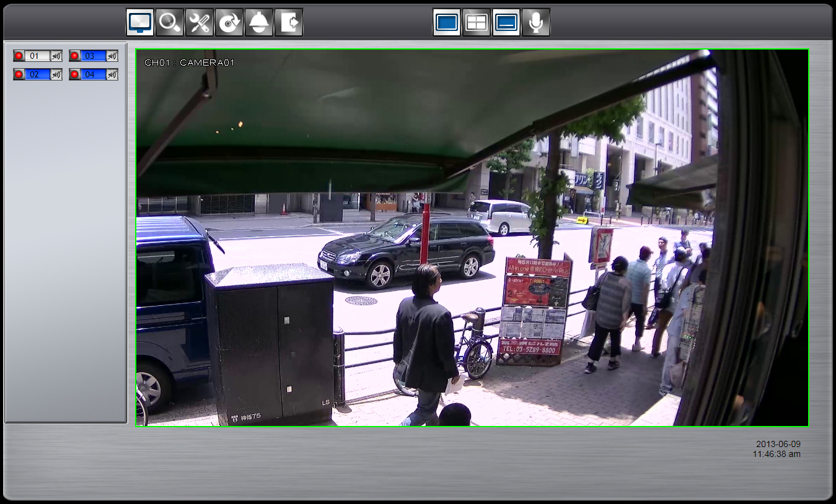Open the search magnifier tool
Screen dimensions: 836x504
tap(170, 22)
